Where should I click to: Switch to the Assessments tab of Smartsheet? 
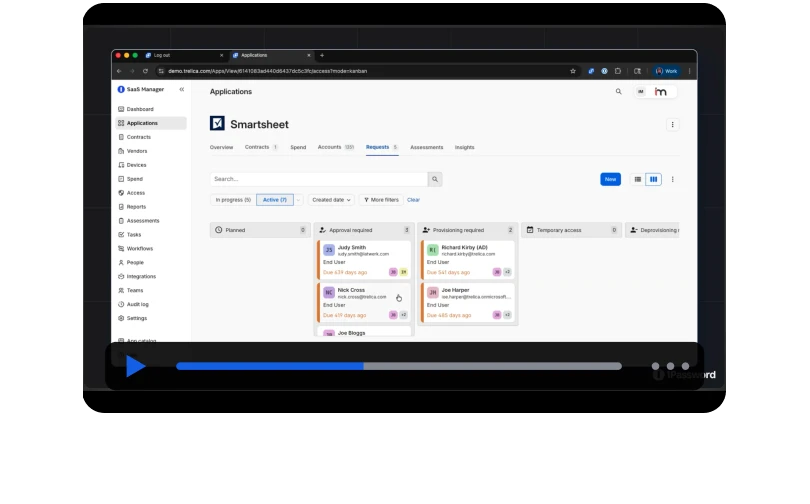tap(427, 147)
